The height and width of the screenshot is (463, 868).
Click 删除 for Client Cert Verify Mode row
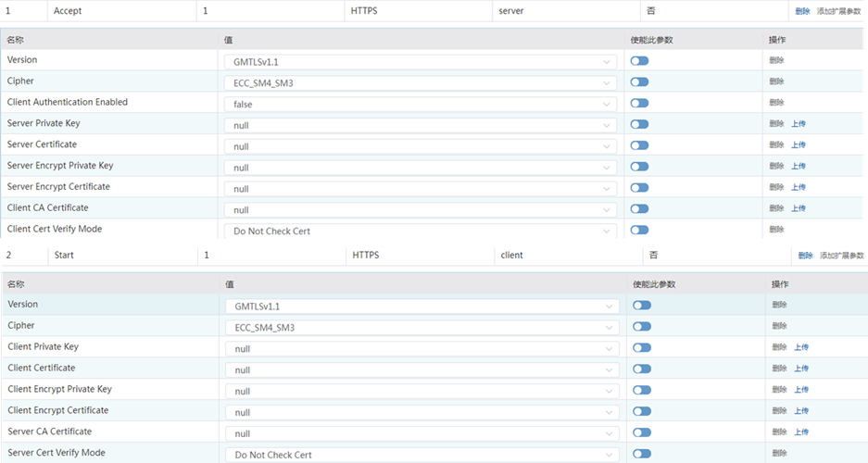tap(776, 229)
